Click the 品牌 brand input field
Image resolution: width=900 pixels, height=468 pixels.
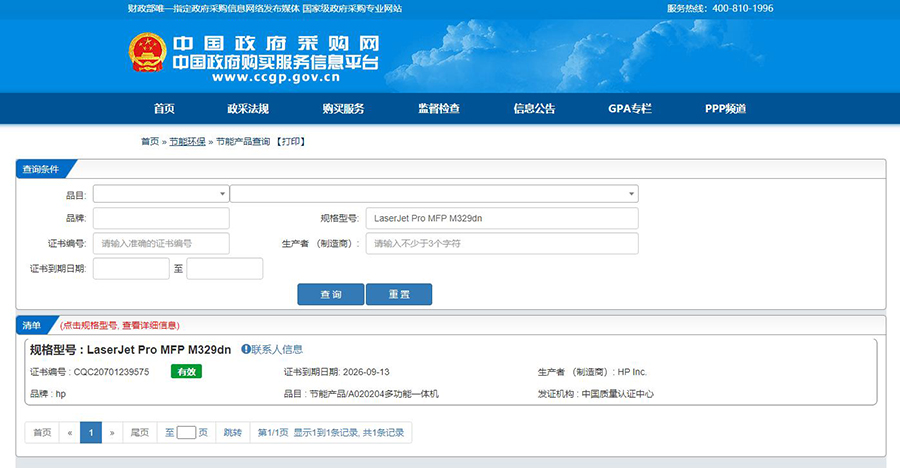pos(161,219)
